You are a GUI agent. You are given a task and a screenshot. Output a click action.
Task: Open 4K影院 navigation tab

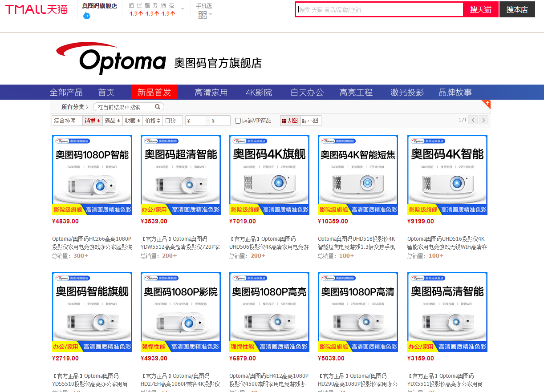coord(259,92)
